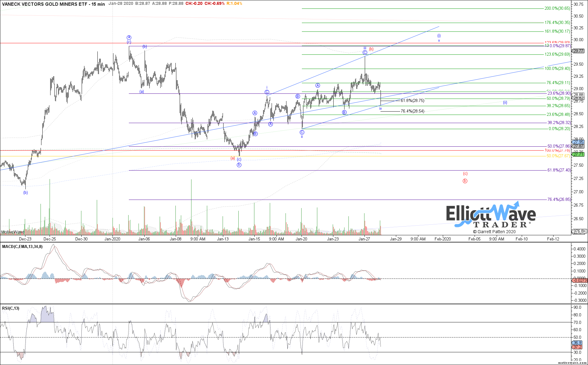Screen dimensions: 588x365
Task: Click the B:28.87 bid value
Action: [x=143, y=4]
